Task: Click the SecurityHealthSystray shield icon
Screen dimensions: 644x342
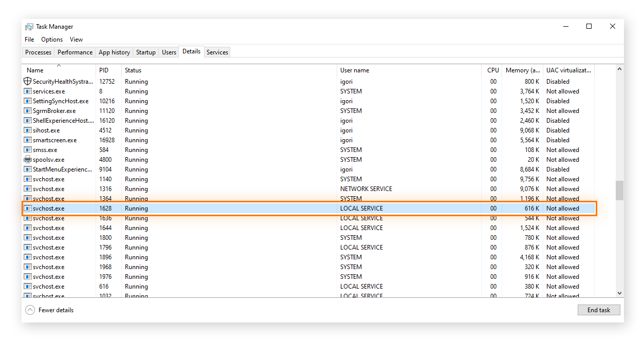Action: [28, 81]
